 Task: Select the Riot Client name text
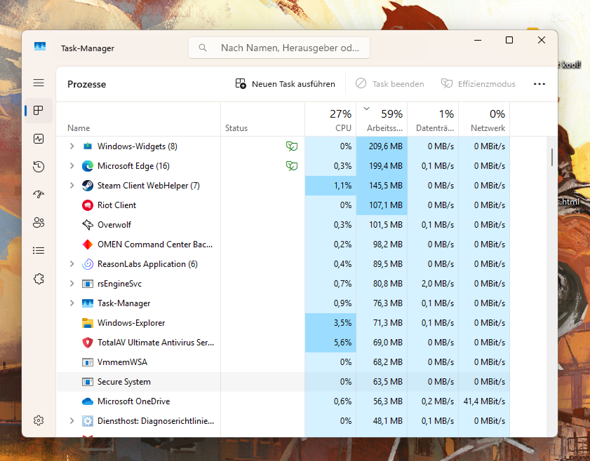pos(117,205)
